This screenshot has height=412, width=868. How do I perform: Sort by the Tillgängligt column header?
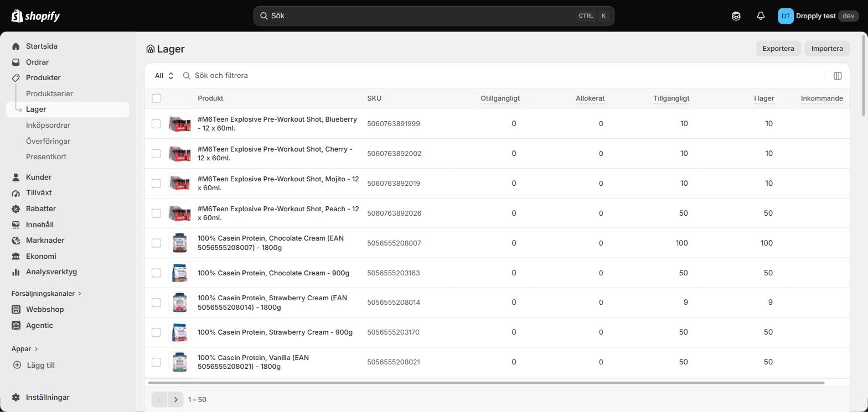[671, 98]
